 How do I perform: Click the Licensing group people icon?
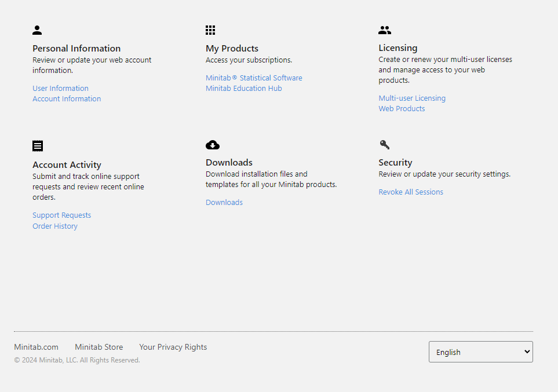click(x=385, y=30)
